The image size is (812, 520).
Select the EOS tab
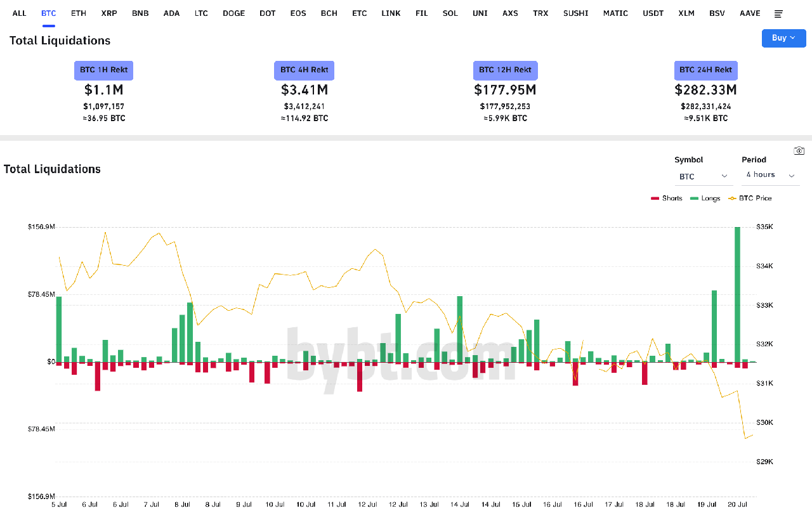click(x=298, y=13)
